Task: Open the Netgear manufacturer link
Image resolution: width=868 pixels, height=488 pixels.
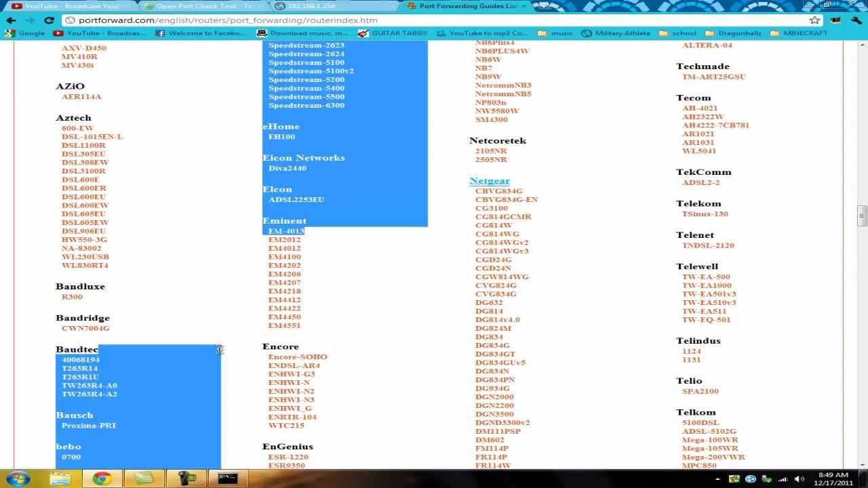Action: (490, 181)
